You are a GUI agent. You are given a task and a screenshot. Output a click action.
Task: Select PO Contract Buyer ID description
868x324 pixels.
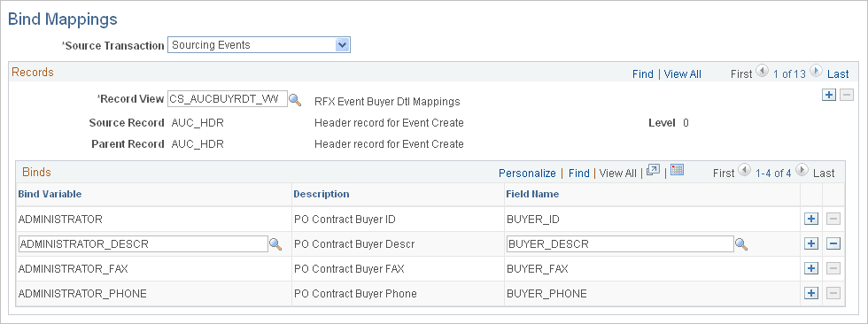[345, 220]
